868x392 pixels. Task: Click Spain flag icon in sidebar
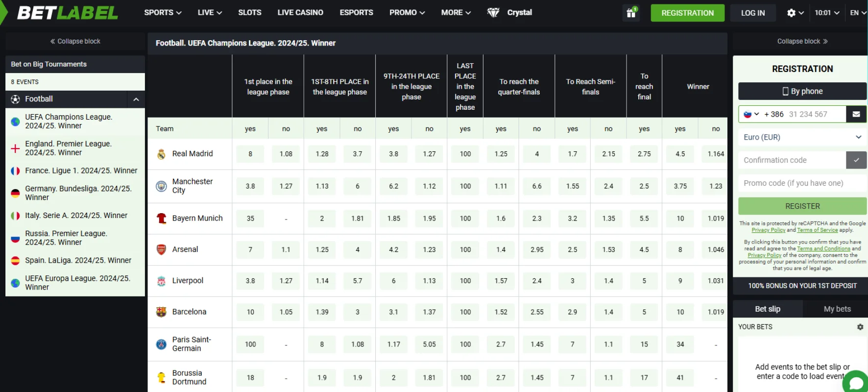tap(15, 261)
